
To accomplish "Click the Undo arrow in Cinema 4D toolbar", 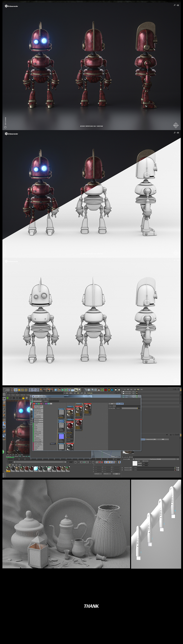I will [x=5, y=390].
